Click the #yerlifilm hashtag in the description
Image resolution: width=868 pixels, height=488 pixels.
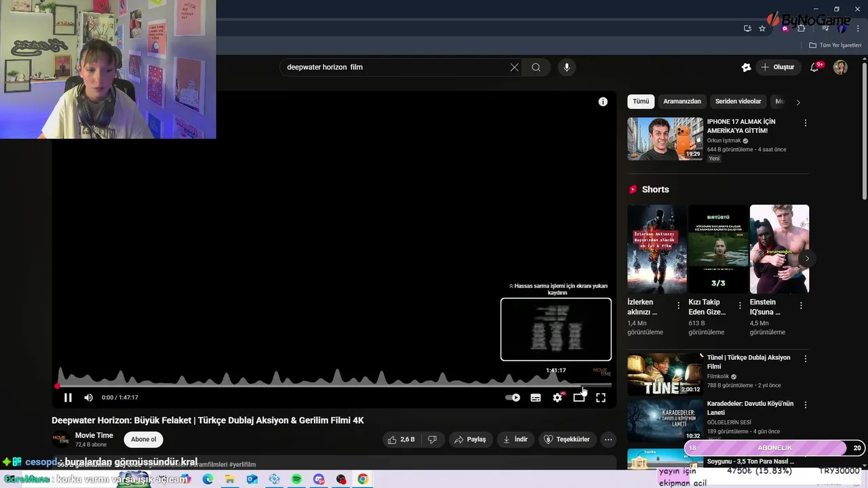click(242, 464)
